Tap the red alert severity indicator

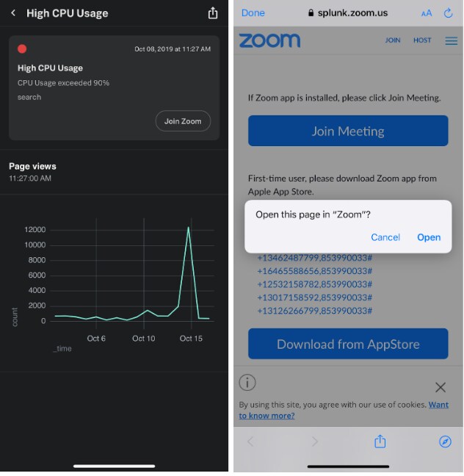(x=22, y=49)
